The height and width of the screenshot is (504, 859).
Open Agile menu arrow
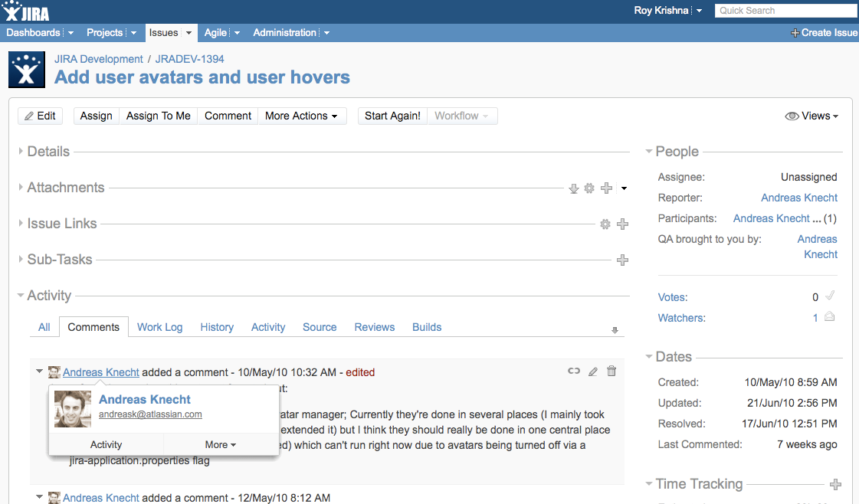(237, 33)
